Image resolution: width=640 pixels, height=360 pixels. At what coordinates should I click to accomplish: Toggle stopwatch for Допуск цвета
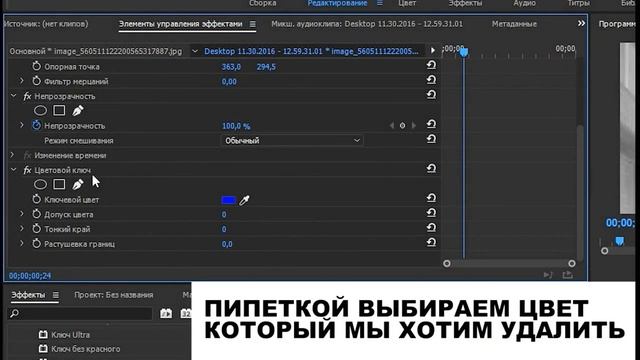coord(36,213)
